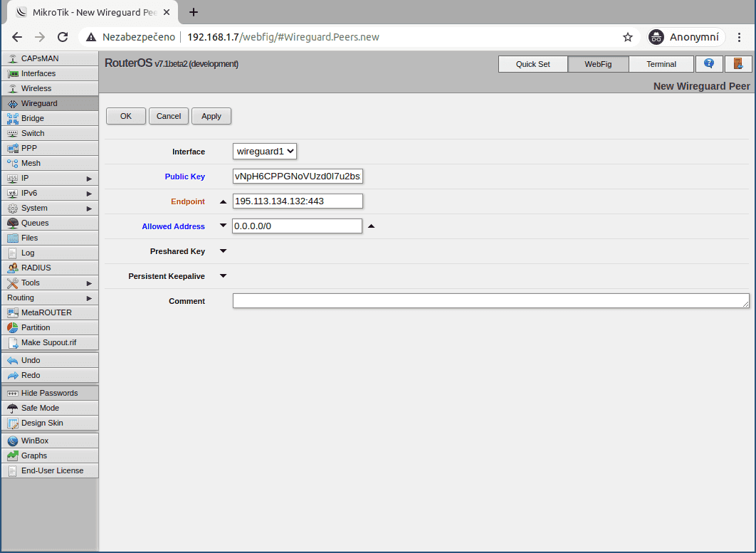Open the Mesh section
Image resolution: width=756 pixels, height=553 pixels.
[50, 163]
